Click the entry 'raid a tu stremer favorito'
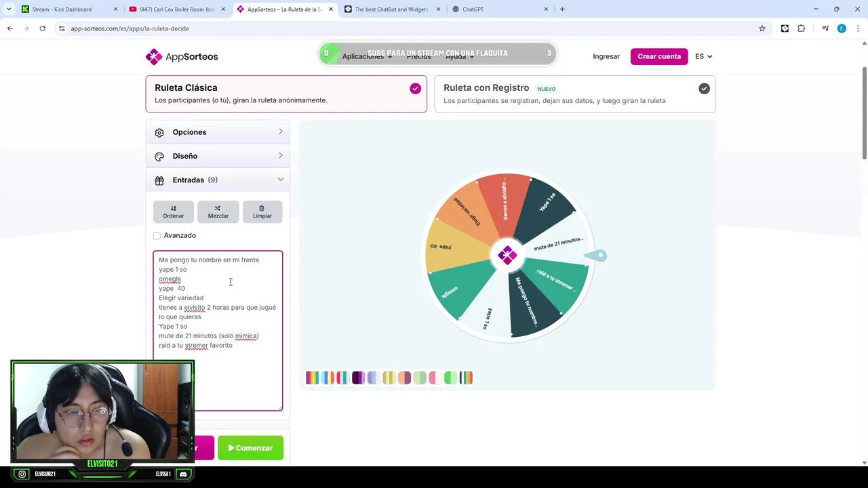 (195, 345)
